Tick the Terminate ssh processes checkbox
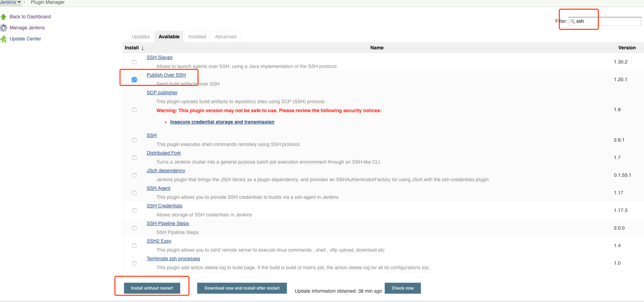This screenshot has width=644, height=302. coord(134,263)
